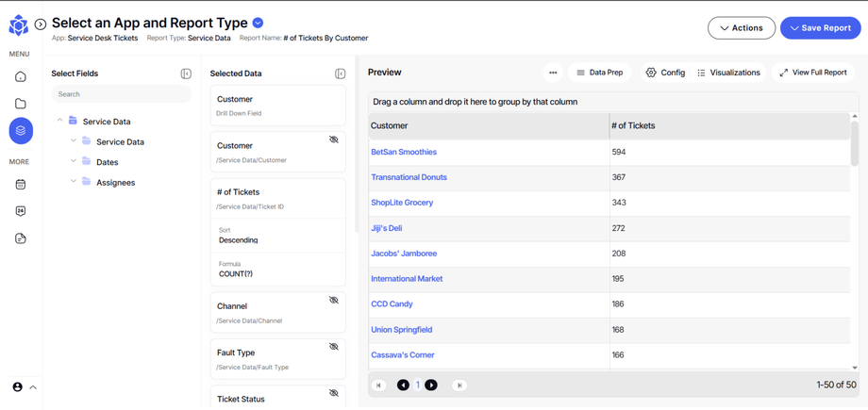Open the Visualizations tab
868x410 pixels.
[x=728, y=73]
